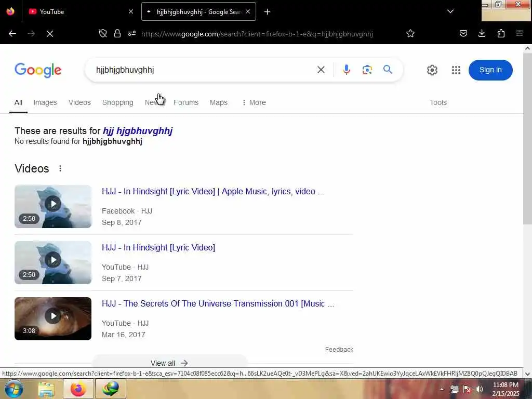Open the volume control
This screenshot has height=399, width=532.
[479, 389]
